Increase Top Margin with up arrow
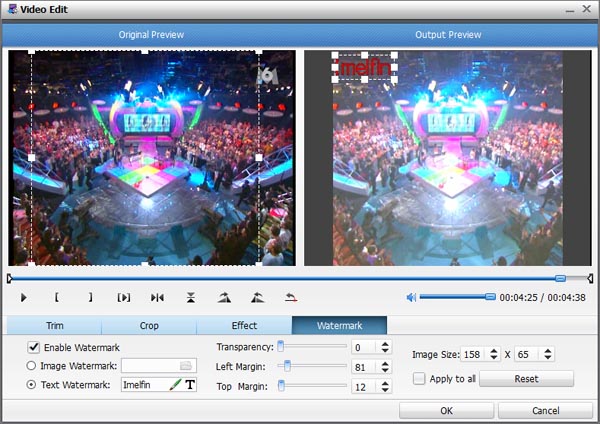The image size is (600, 424). pyautogui.click(x=385, y=383)
